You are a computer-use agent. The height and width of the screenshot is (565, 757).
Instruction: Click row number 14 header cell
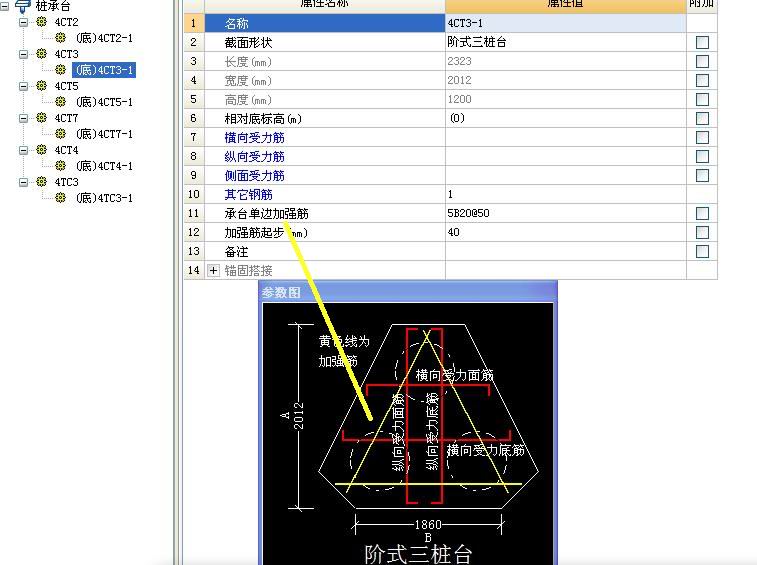pyautogui.click(x=194, y=270)
